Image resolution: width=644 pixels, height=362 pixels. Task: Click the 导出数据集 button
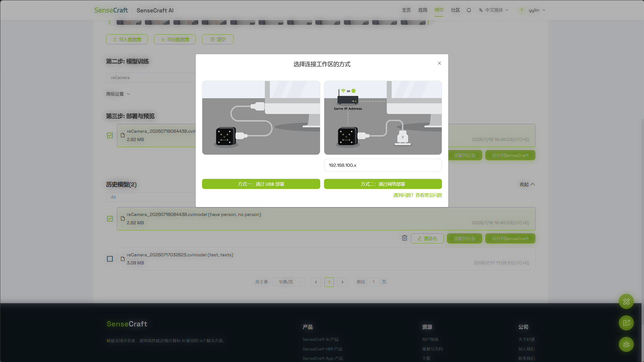175,39
